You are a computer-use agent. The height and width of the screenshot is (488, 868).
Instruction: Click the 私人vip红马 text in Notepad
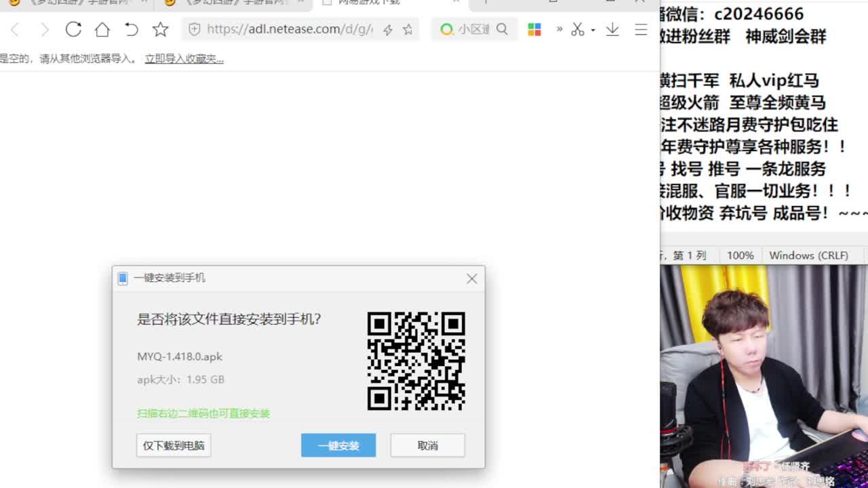point(774,81)
